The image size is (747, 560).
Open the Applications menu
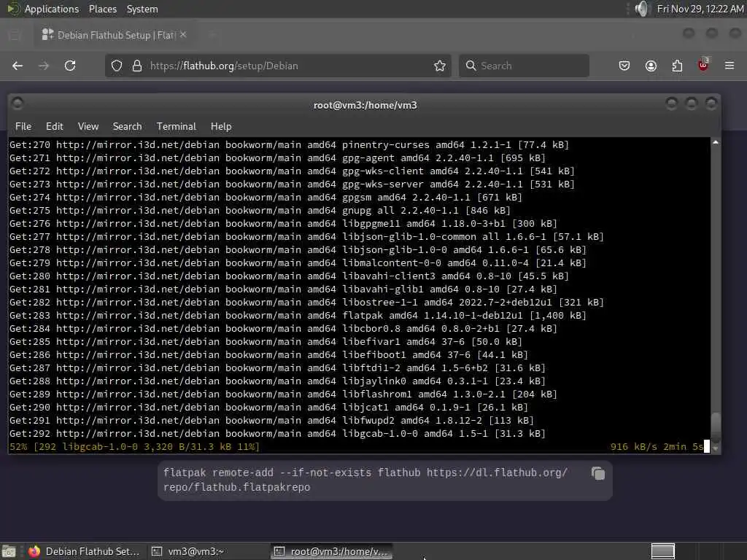(52, 9)
